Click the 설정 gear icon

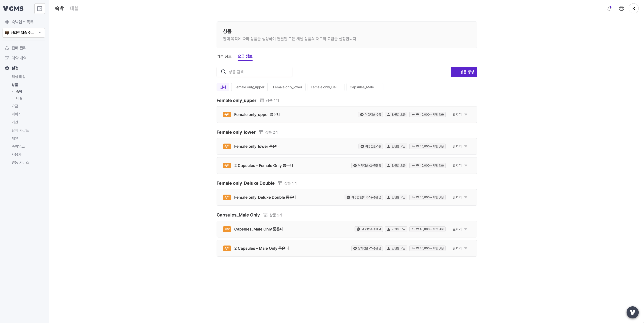click(7, 68)
